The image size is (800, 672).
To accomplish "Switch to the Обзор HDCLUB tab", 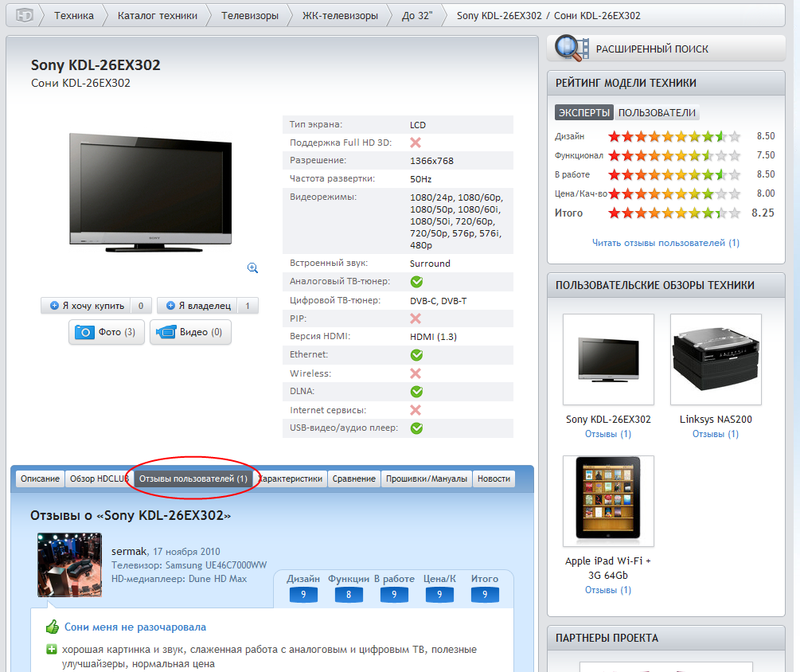I will [99, 479].
